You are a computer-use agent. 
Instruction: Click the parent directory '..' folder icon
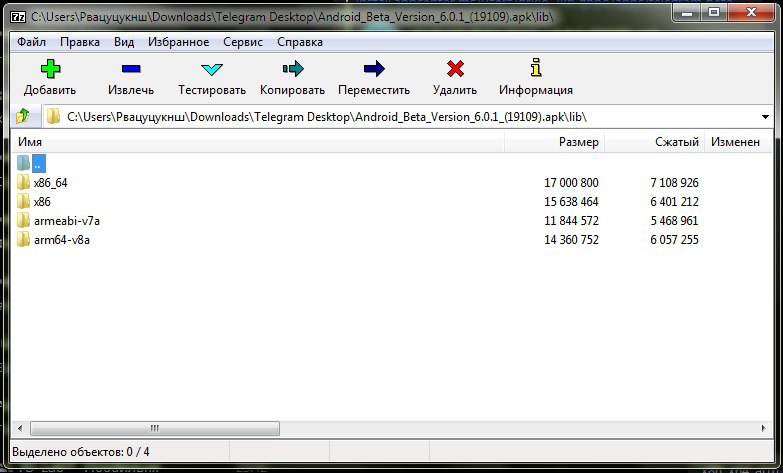[x=23, y=163]
